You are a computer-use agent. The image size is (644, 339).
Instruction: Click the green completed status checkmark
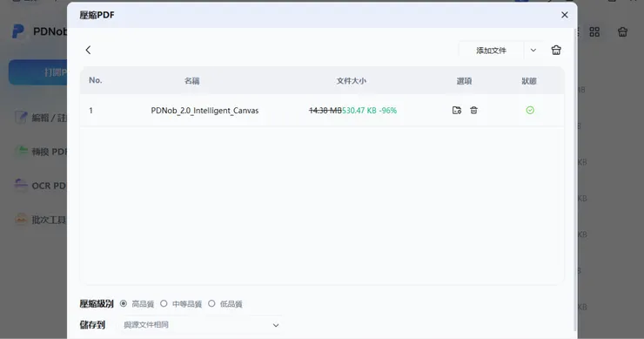pyautogui.click(x=530, y=111)
